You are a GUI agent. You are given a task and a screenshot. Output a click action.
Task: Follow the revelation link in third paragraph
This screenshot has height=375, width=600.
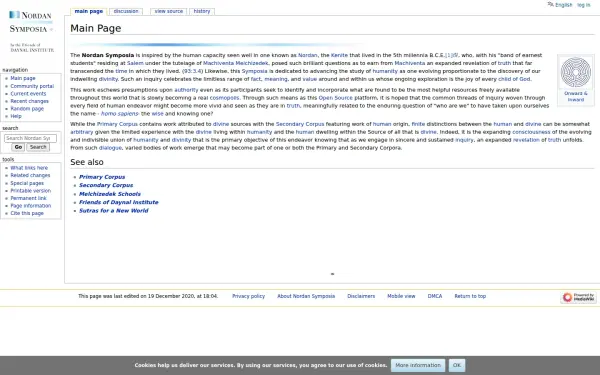tap(526, 140)
